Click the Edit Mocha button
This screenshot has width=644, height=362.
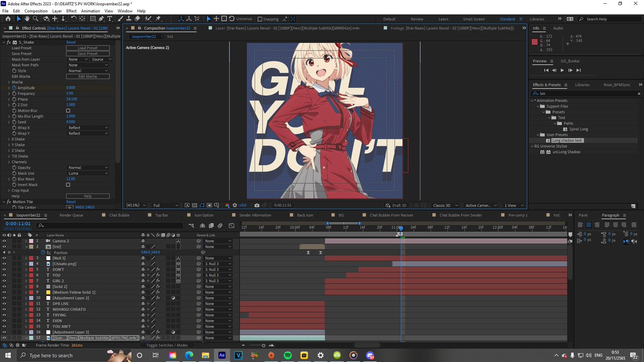click(x=87, y=76)
